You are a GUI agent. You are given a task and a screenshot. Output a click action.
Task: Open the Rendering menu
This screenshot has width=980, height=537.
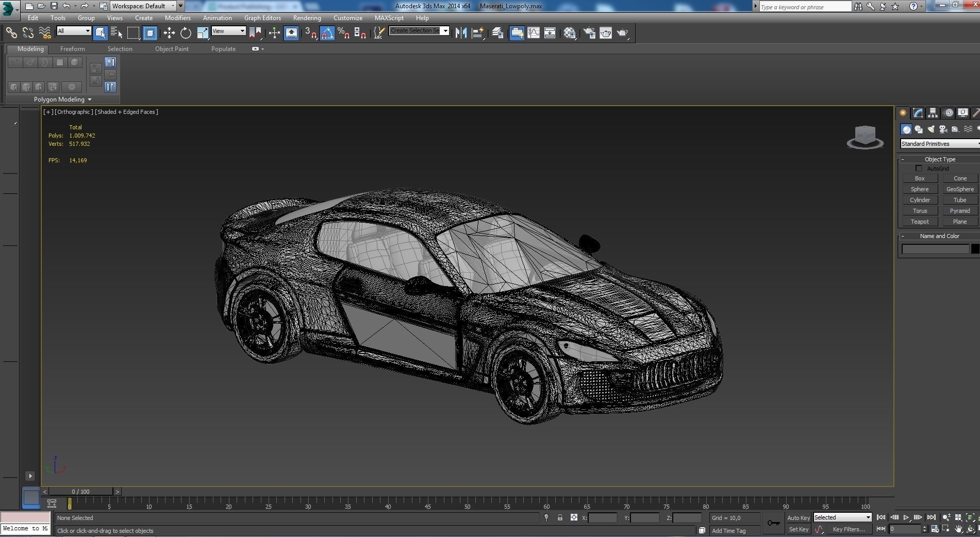(307, 18)
